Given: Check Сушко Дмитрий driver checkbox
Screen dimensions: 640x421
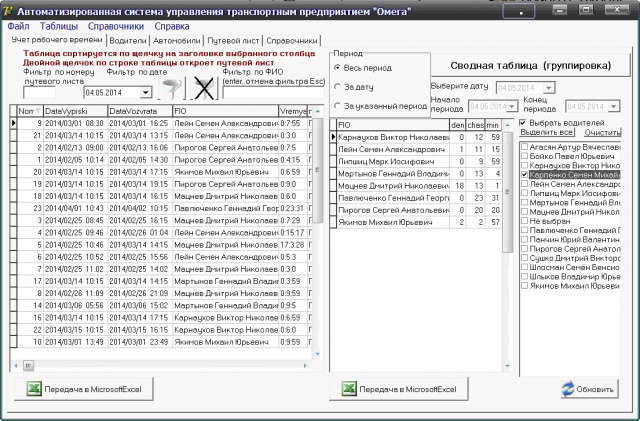Looking at the screenshot, I should click(x=525, y=258).
